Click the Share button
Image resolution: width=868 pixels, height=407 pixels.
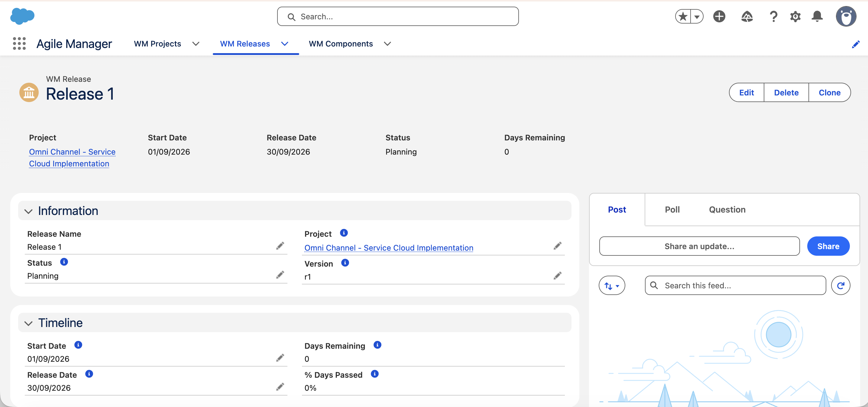pyautogui.click(x=828, y=246)
